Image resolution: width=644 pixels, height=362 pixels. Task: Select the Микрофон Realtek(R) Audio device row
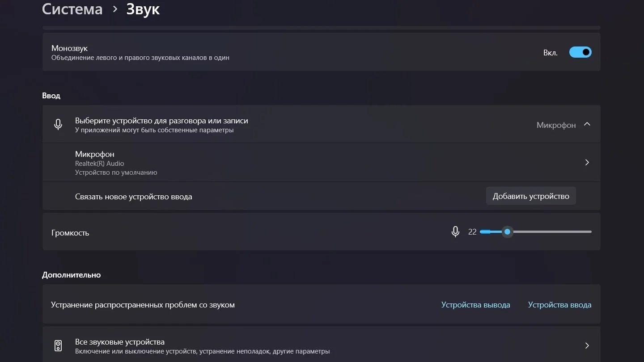coord(321,162)
